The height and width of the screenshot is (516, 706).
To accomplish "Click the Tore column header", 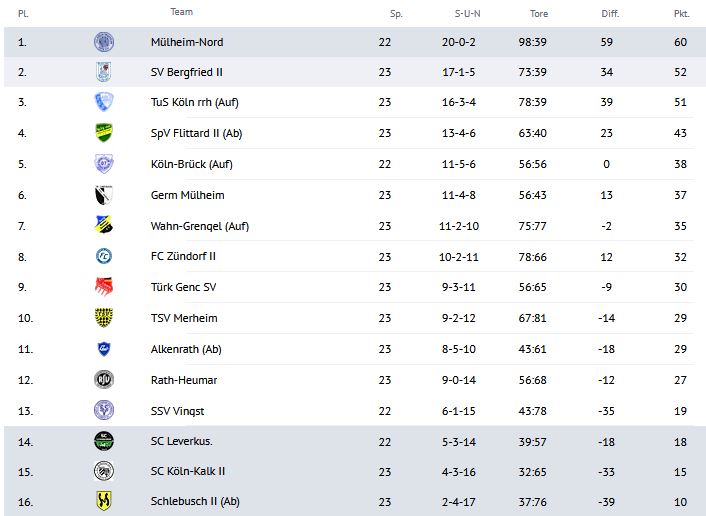I will tap(539, 14).
